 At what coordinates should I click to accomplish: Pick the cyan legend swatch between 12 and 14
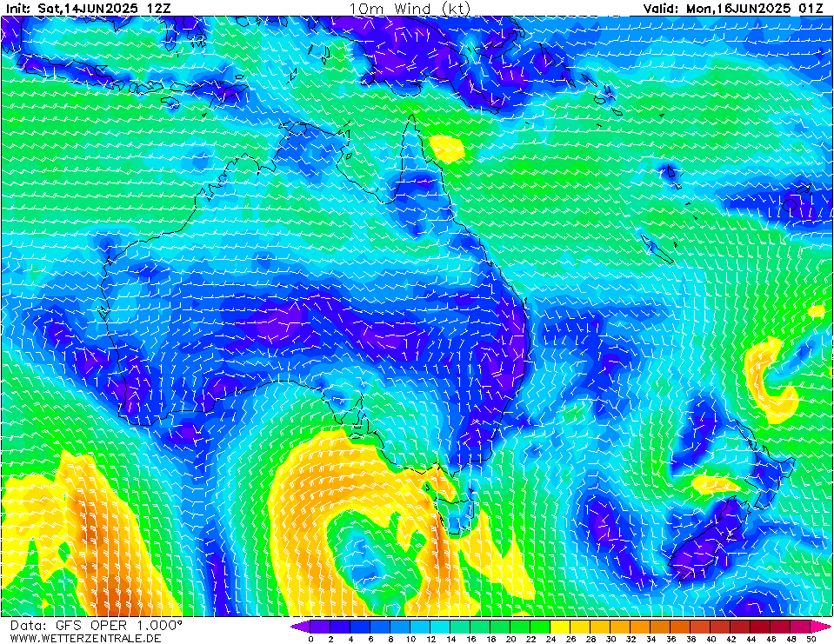tap(440, 627)
